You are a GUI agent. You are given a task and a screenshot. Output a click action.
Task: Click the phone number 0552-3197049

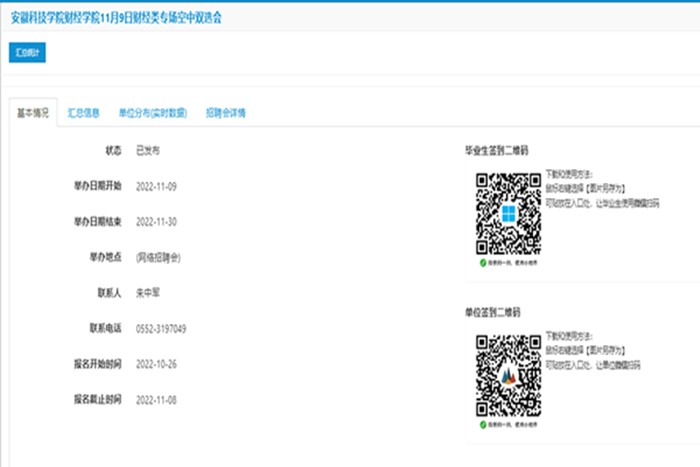tap(162, 328)
